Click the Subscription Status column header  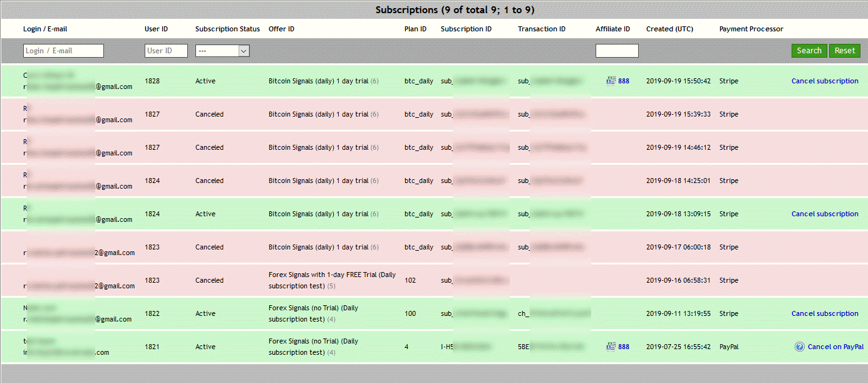(x=227, y=29)
